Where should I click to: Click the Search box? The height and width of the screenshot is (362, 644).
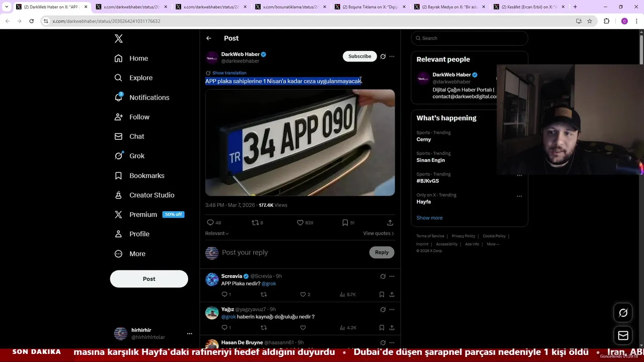click(469, 38)
